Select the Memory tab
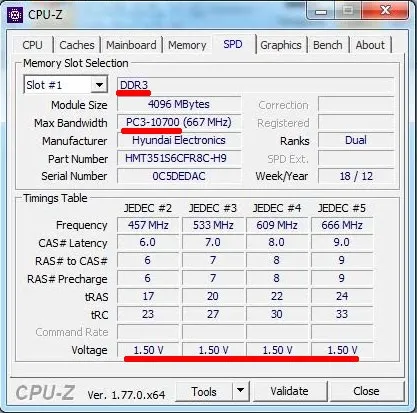Viewport: 417px width, 413px height. pyautogui.click(x=187, y=45)
